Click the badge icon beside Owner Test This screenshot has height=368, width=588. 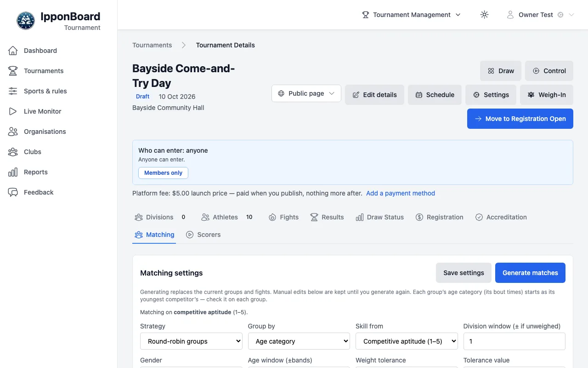pyautogui.click(x=560, y=15)
